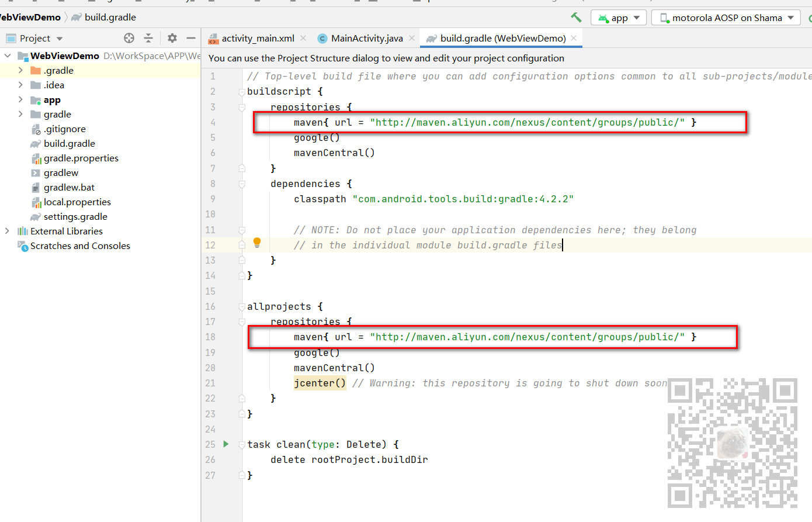
Task: Hide the Project tool window with minus icon
Action: coord(190,38)
